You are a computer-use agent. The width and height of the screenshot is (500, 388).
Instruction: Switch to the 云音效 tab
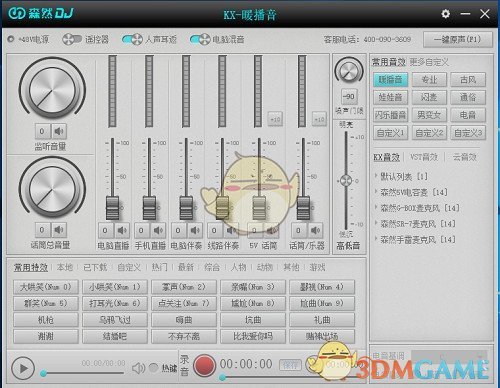coord(464,157)
